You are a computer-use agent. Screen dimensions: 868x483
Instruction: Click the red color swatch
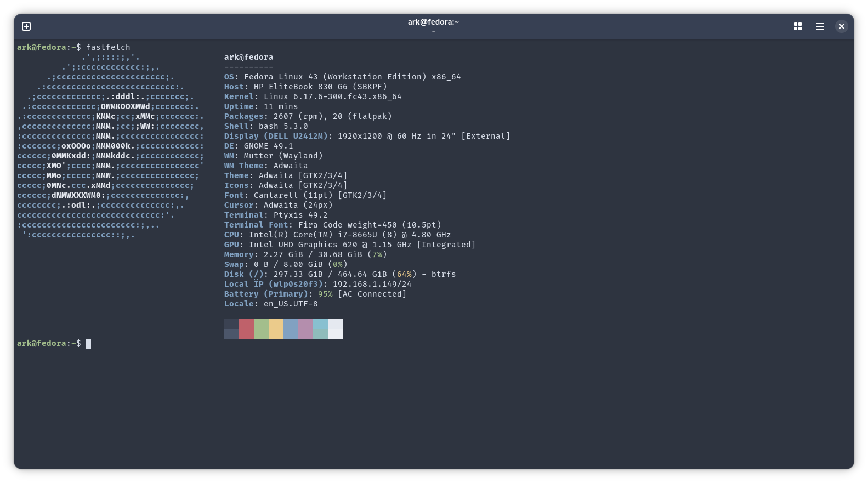pyautogui.click(x=246, y=329)
